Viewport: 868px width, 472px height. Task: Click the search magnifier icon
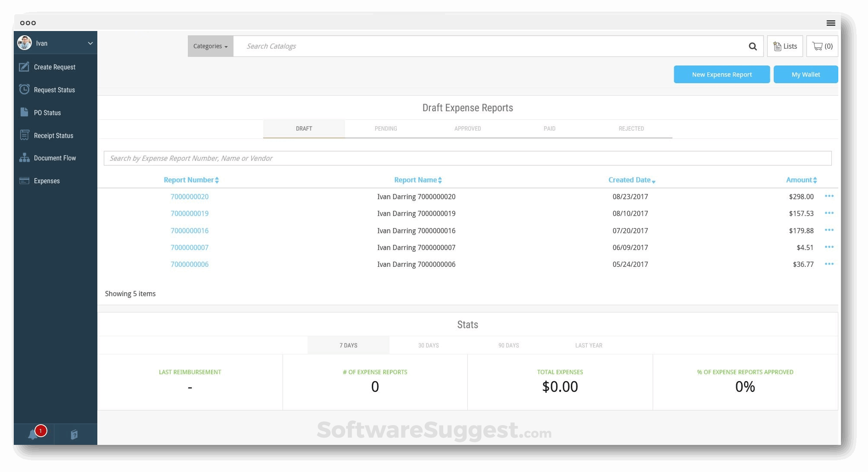(x=752, y=46)
